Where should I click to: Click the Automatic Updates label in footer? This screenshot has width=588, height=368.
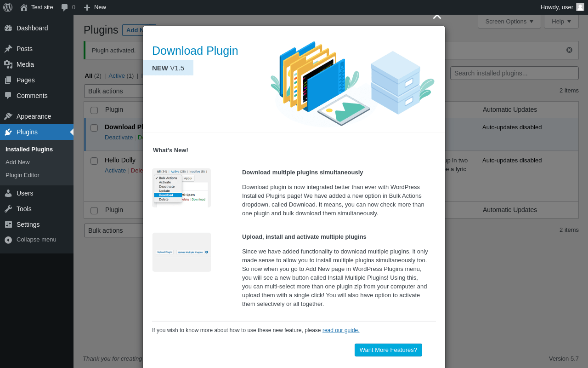(510, 210)
